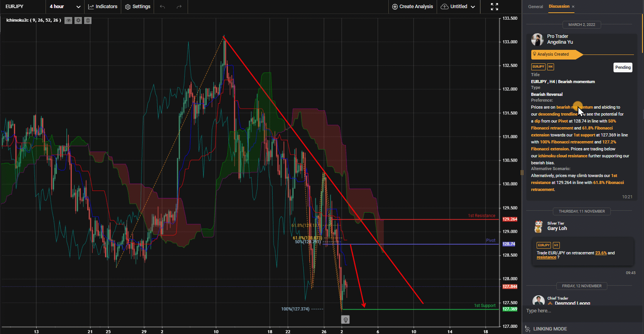This screenshot has height=334, width=644.
Task: Click the 1st Resistance line label
Action: tap(481, 216)
